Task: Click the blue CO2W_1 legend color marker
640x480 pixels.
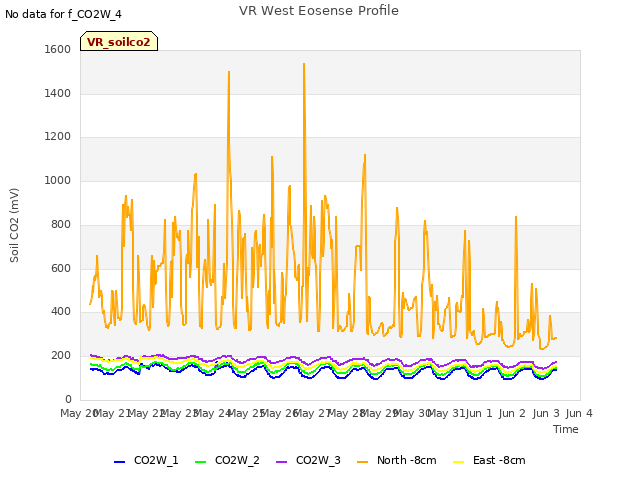Action: pos(119,462)
